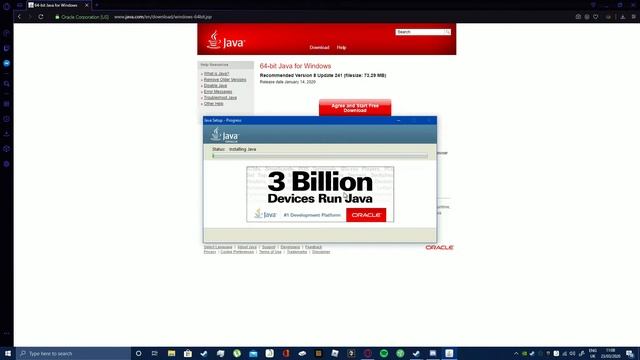This screenshot has width=640, height=360.
Task: Click Disclaimer footer link
Action: point(321,252)
